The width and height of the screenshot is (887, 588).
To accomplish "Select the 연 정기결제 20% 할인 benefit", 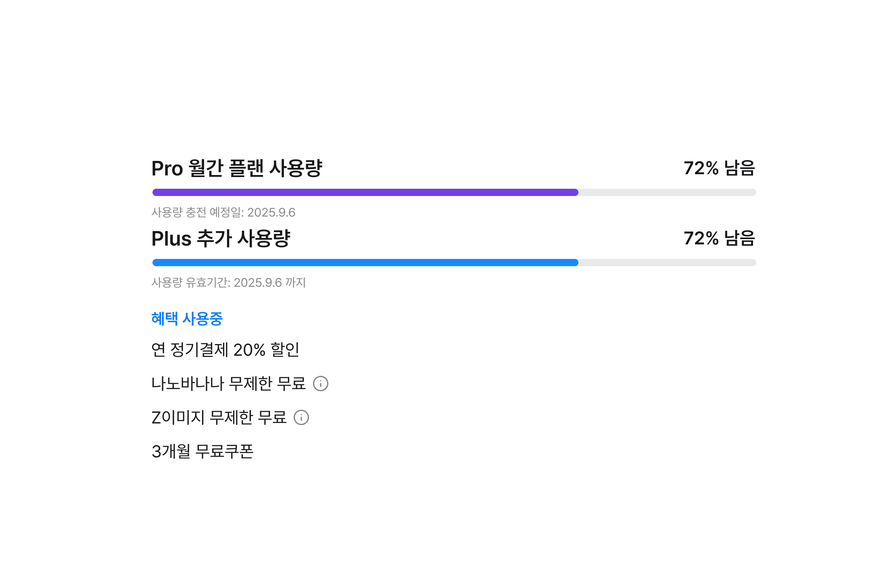I will click(x=225, y=350).
